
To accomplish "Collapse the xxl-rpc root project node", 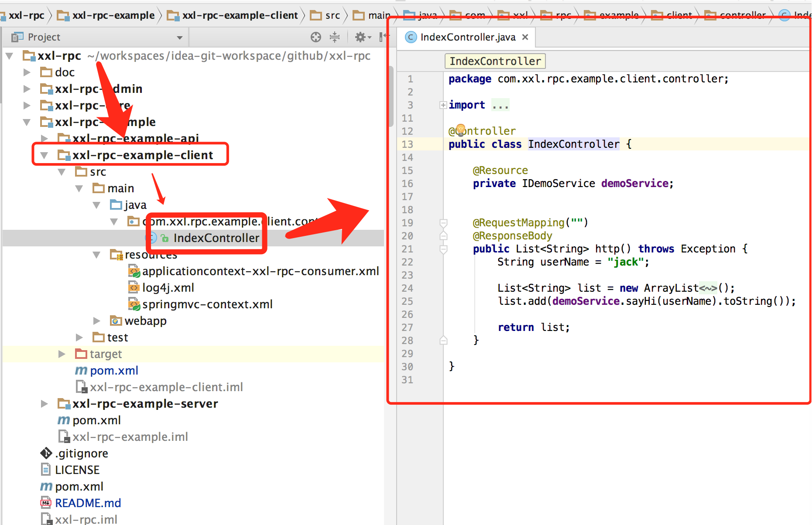I will coord(10,56).
